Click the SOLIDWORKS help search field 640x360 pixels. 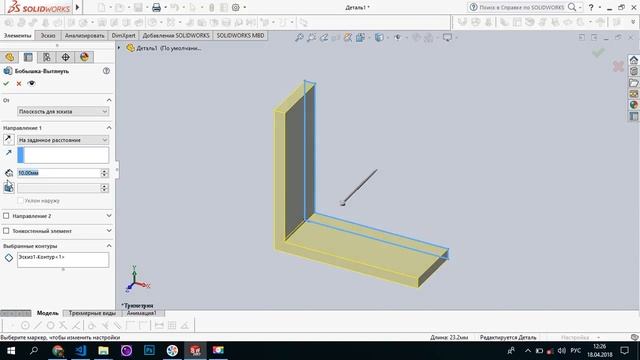522,7
